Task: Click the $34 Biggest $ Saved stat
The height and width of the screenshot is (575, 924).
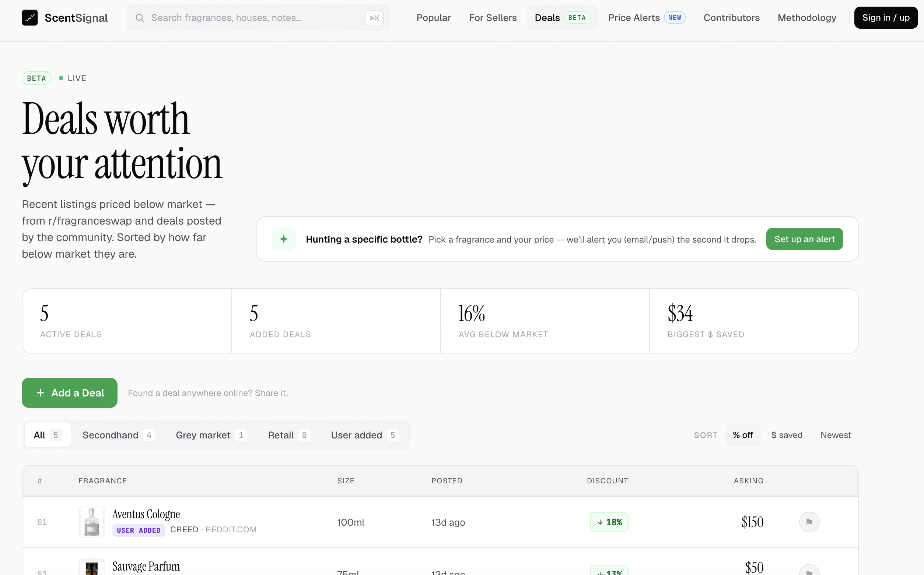Action: pyautogui.click(x=753, y=321)
